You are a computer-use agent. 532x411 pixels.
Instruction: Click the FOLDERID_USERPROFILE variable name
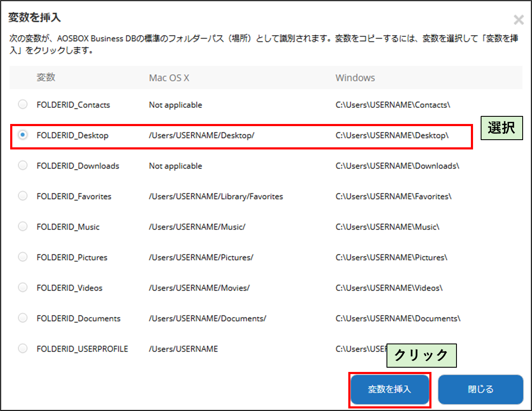click(82, 349)
